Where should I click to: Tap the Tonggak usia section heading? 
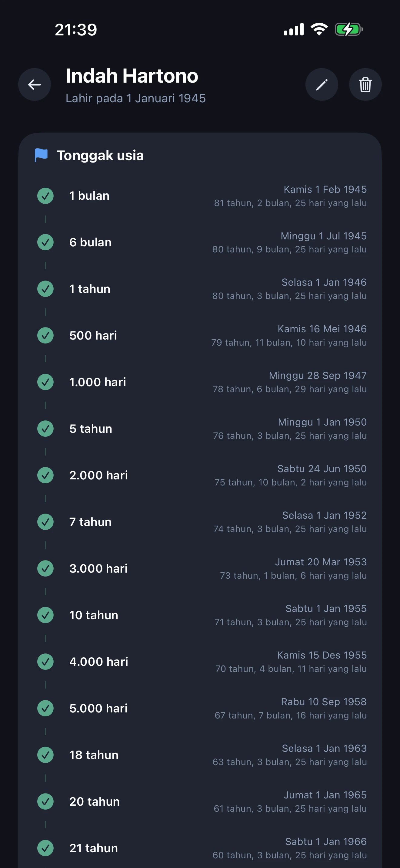[100, 155]
